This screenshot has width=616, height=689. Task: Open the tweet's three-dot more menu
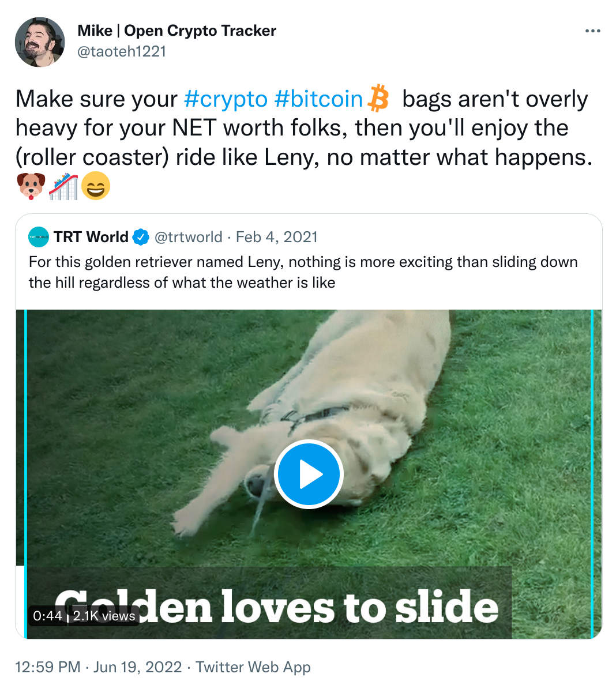pyautogui.click(x=592, y=31)
